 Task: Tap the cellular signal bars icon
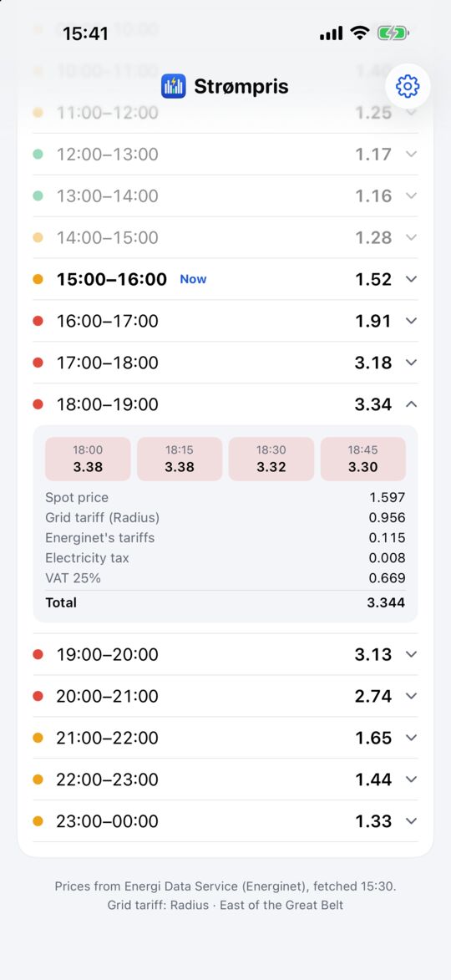click(331, 33)
